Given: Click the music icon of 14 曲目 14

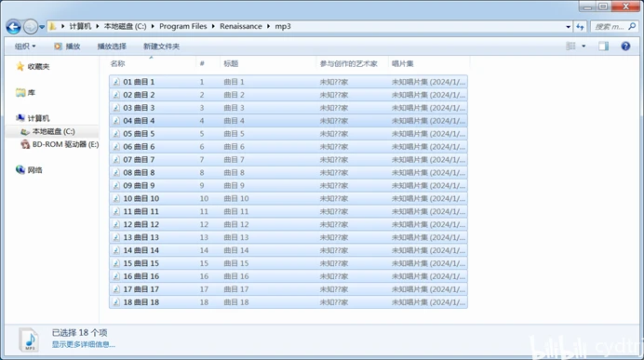Looking at the screenshot, I should click(116, 250).
